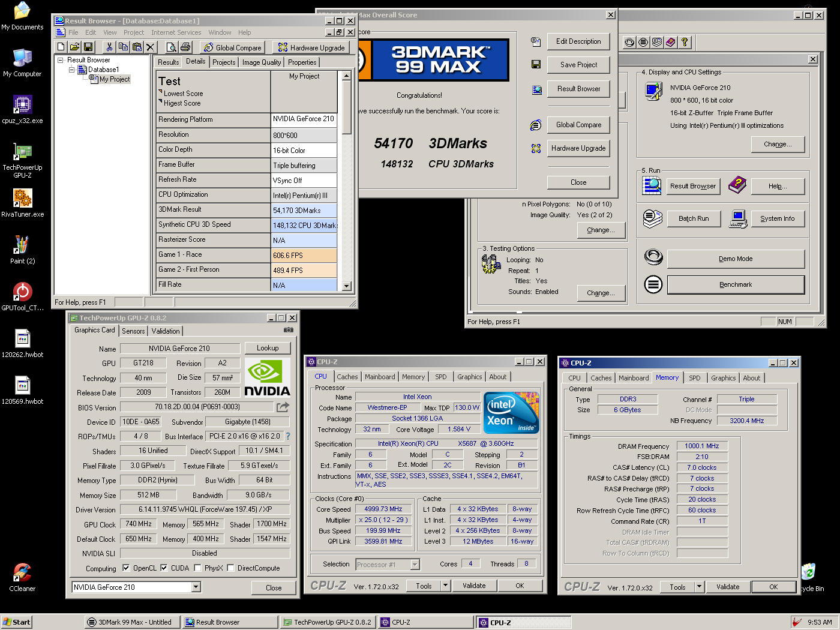Image resolution: width=840 pixels, height=630 pixels.
Task: Click the Validate button in the CPU-Z CPU window
Action: point(474,586)
